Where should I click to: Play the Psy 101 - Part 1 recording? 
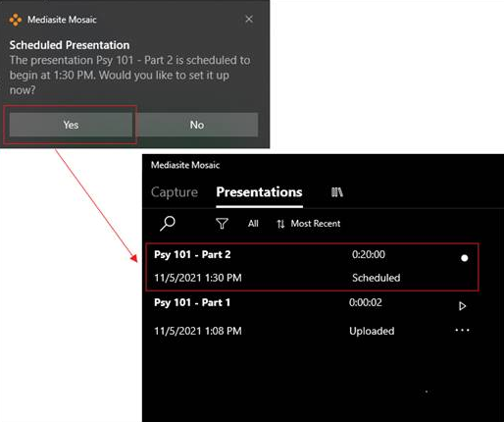tap(462, 306)
